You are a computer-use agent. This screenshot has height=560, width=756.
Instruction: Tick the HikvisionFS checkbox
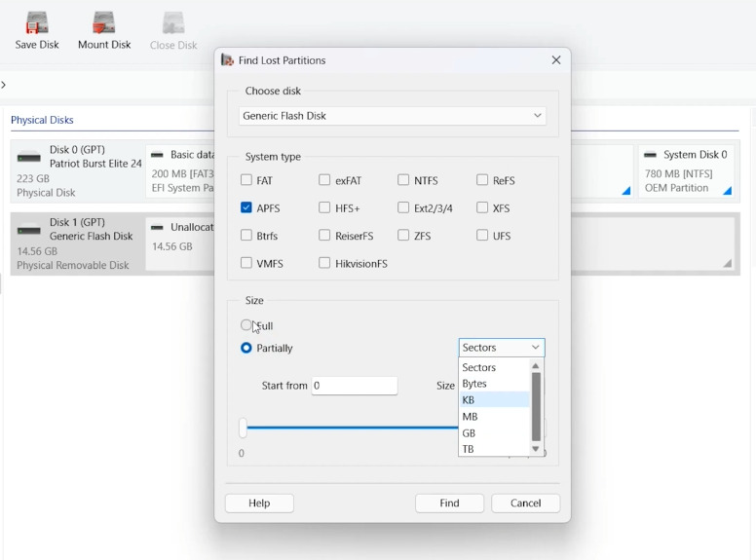324,263
